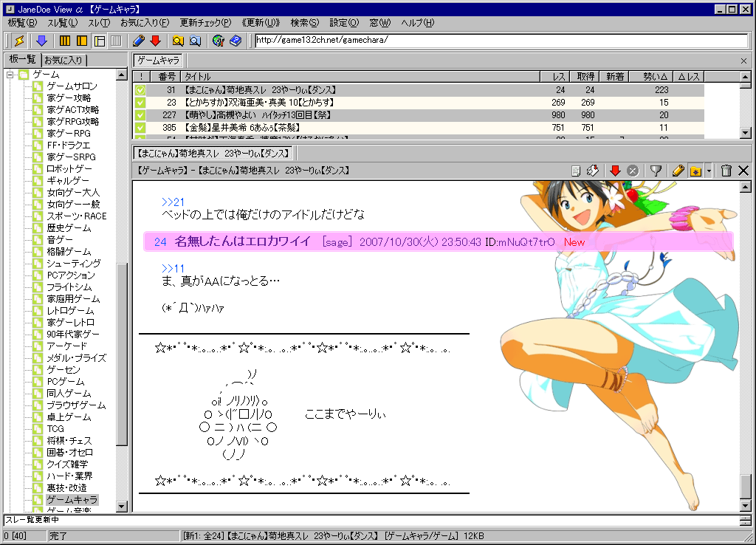
Task: Open the スレ覧(L) menu
Action: pos(63,23)
